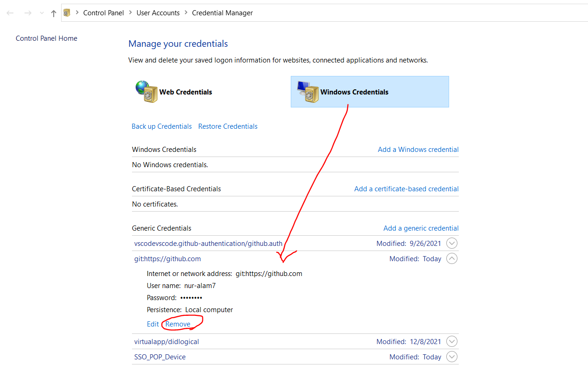Click git:https://github.com credential title
This screenshot has width=588, height=389.
[x=168, y=259]
